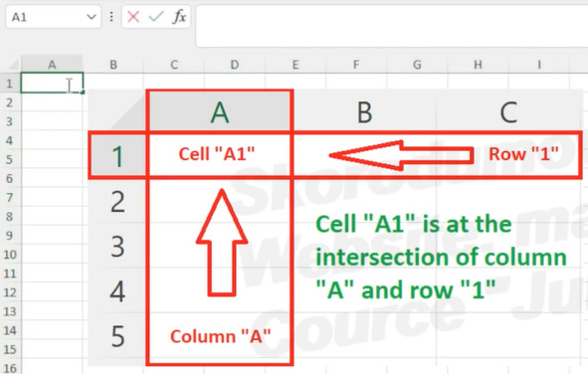The height and width of the screenshot is (374, 588).
Task: Expand the Name Box dropdown arrow
Action: pos(92,17)
